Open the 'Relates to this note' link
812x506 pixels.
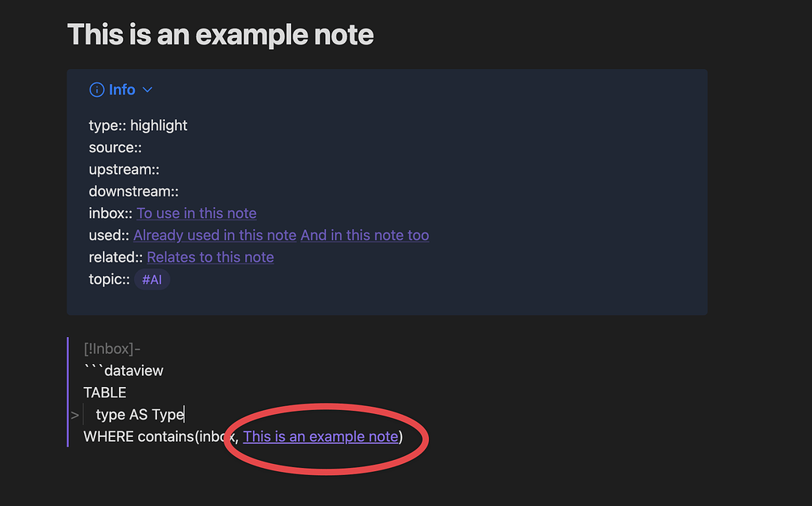tap(209, 257)
